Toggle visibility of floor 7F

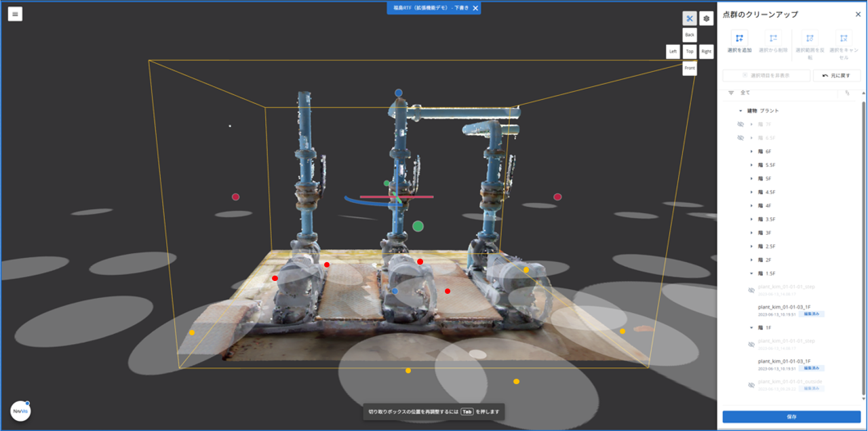click(740, 124)
